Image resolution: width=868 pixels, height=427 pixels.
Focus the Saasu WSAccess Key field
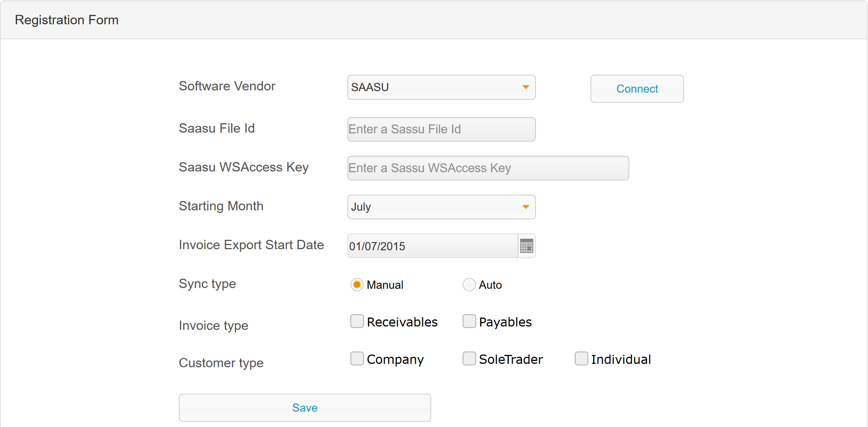(488, 168)
